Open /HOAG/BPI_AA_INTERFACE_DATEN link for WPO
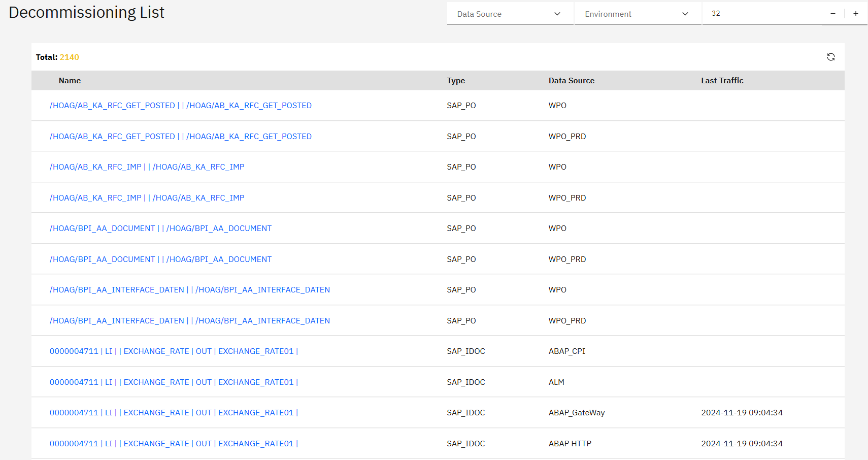 [189, 290]
